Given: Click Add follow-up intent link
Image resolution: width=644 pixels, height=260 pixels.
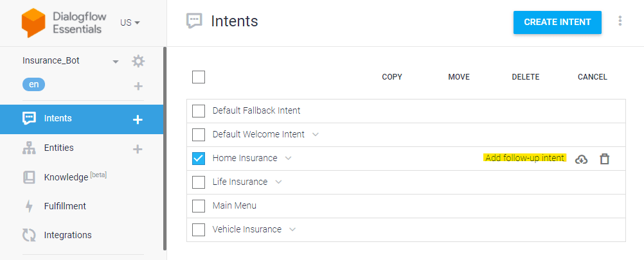Looking at the screenshot, I should coord(524,158).
